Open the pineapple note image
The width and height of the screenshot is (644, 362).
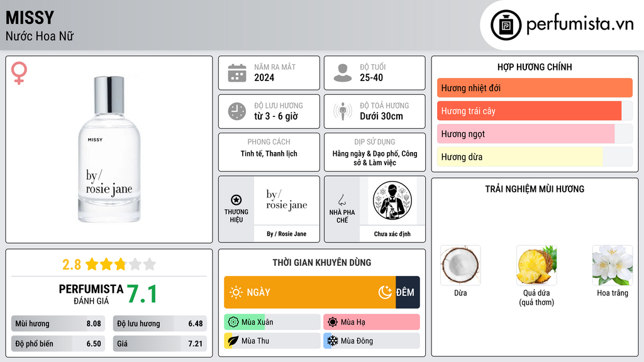tap(536, 265)
